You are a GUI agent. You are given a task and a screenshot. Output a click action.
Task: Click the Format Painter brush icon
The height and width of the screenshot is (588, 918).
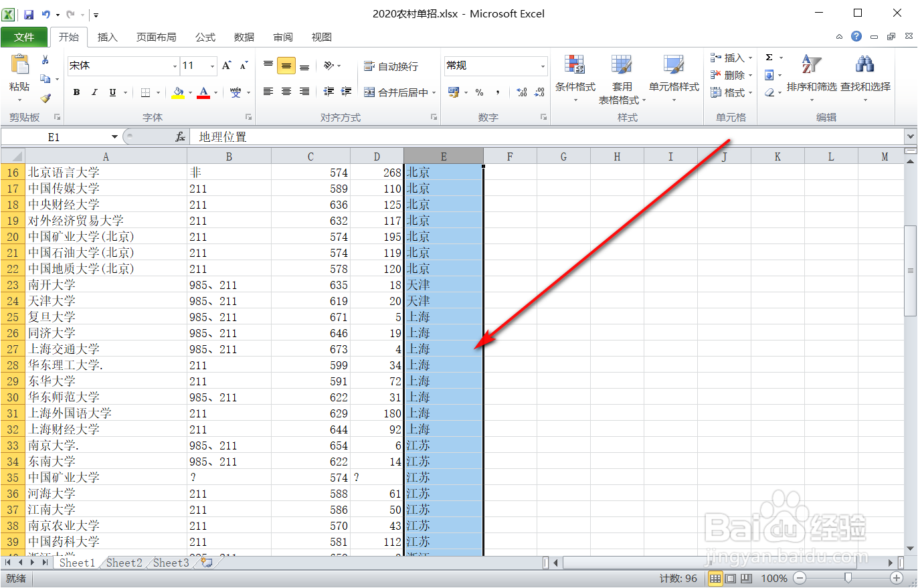click(x=45, y=98)
